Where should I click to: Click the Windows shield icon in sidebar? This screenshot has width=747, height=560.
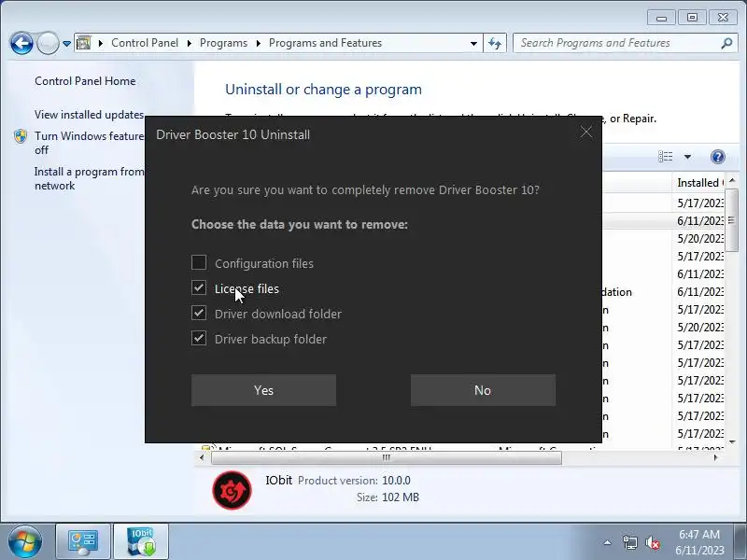(x=20, y=136)
